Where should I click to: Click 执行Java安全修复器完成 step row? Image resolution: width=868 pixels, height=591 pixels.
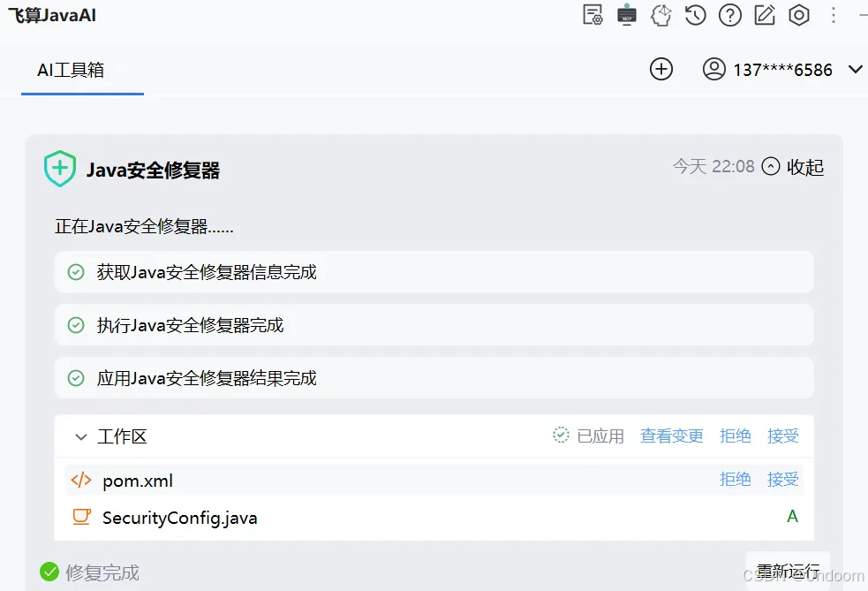[x=434, y=325]
